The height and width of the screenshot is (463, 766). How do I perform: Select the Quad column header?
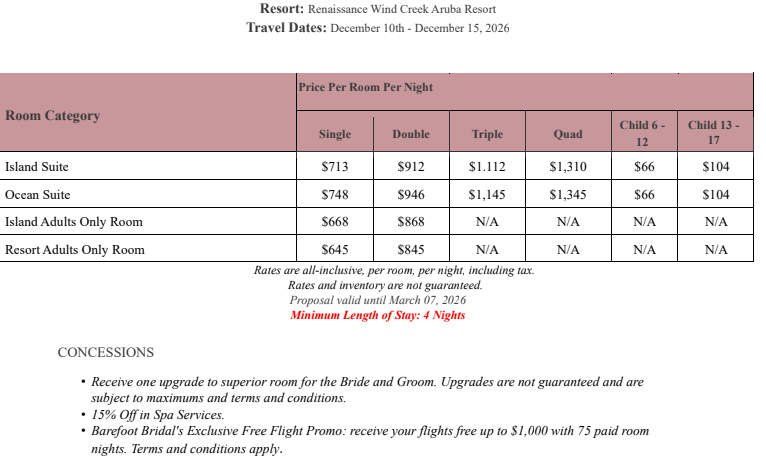(567, 134)
